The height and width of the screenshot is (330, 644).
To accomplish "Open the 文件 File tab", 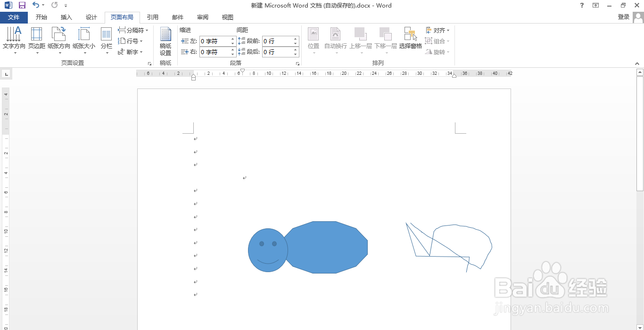I will [x=14, y=17].
